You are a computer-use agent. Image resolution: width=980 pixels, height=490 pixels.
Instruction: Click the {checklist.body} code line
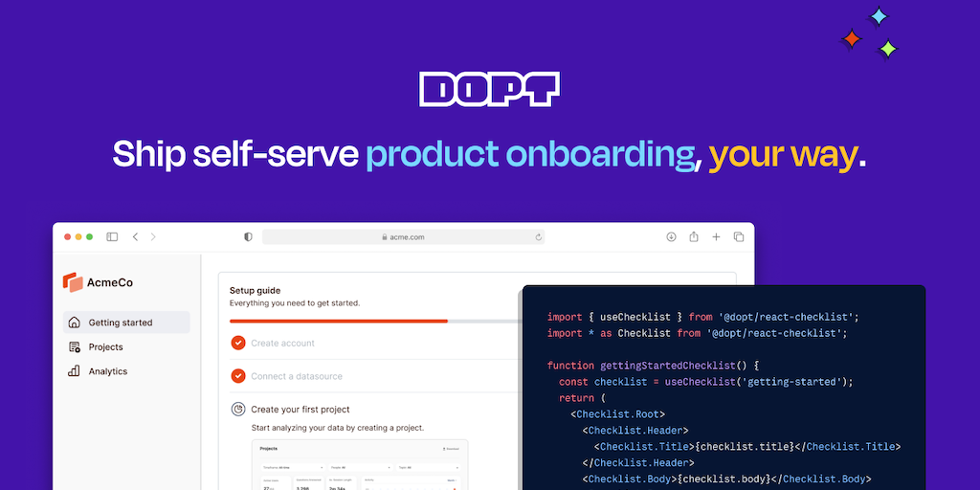727,479
